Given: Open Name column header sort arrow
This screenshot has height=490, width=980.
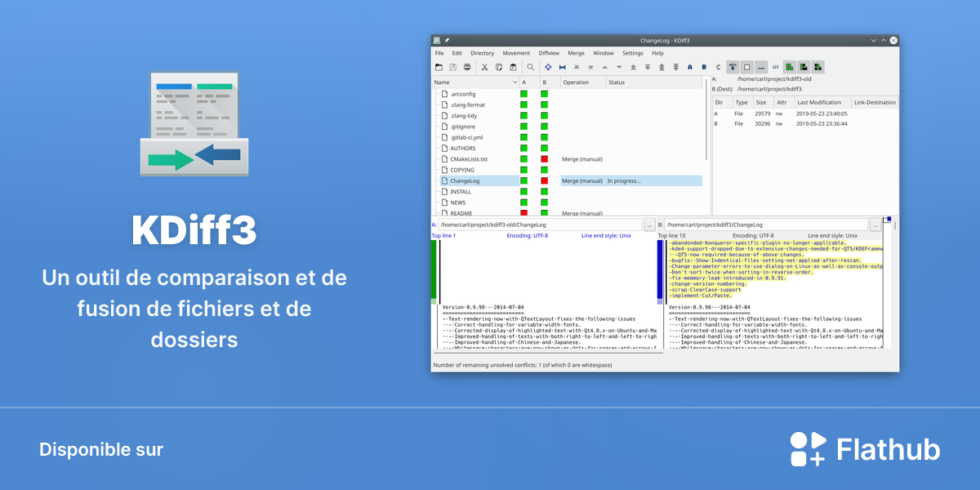Looking at the screenshot, I should tap(514, 82).
